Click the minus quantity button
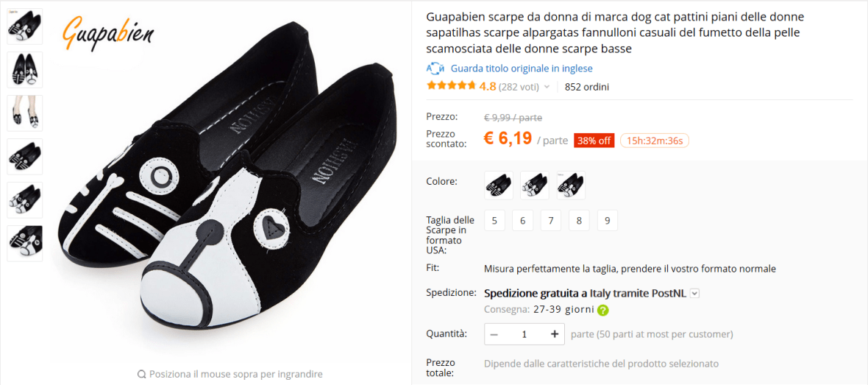Screen dimensions: 868x385 tap(494, 334)
